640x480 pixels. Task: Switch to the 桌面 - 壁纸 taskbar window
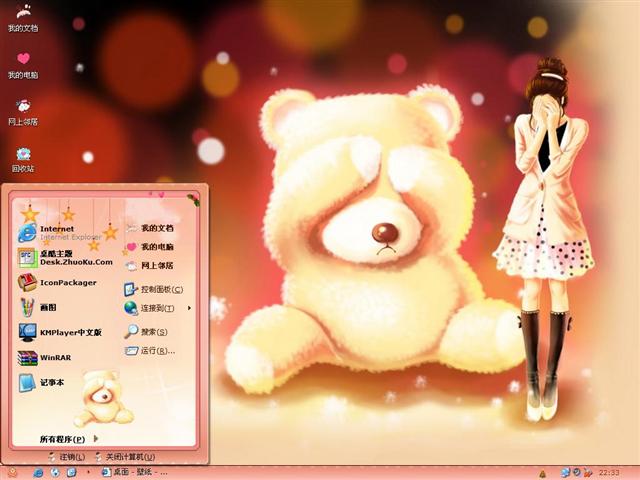coord(134,472)
